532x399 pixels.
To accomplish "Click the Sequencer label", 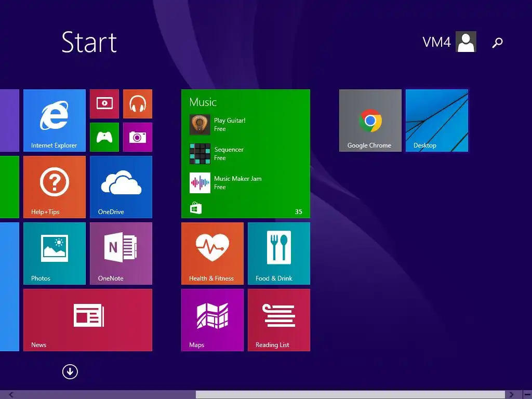I will 229,150.
